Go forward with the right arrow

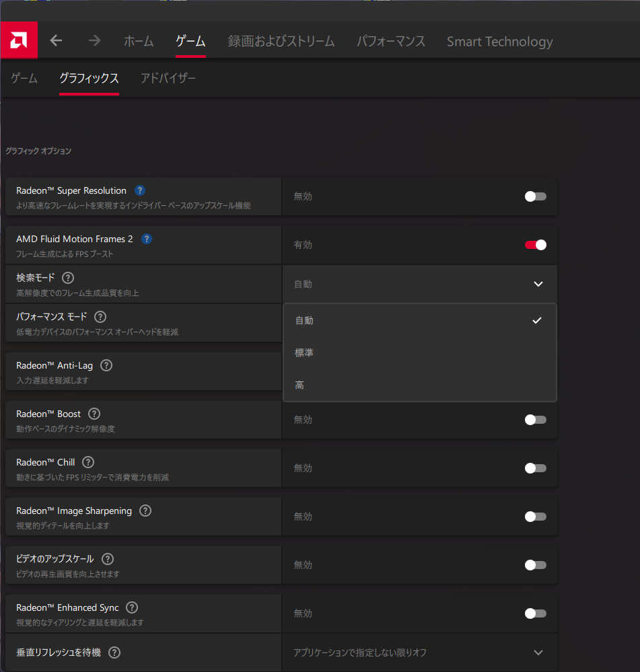[x=95, y=41]
